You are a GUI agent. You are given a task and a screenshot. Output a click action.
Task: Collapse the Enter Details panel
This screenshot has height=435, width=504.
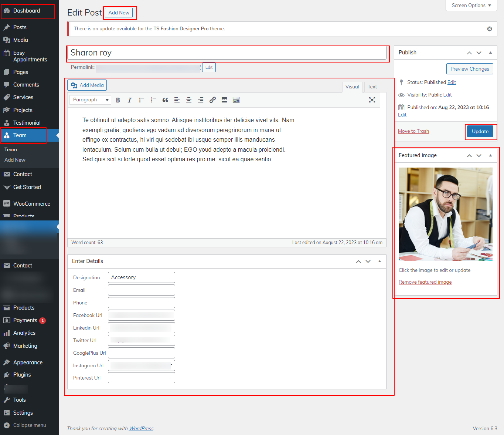pos(379,262)
